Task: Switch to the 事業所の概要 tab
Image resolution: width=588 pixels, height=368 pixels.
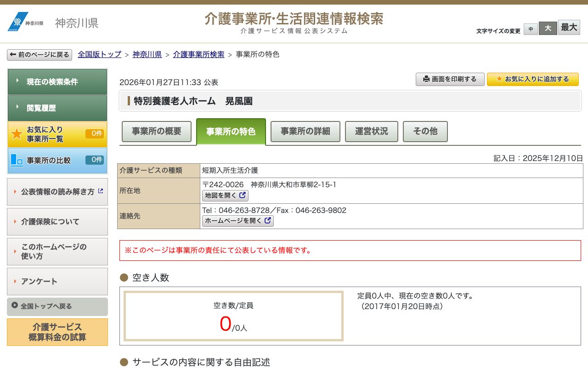Action: tap(156, 132)
